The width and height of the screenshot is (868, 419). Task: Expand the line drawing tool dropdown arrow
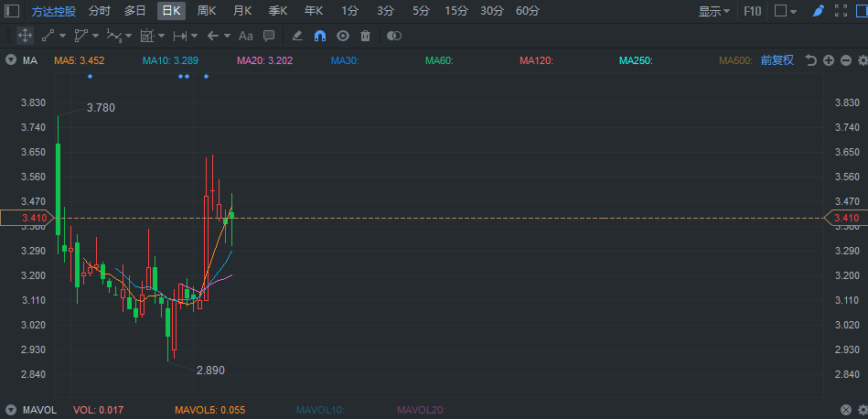coord(64,37)
